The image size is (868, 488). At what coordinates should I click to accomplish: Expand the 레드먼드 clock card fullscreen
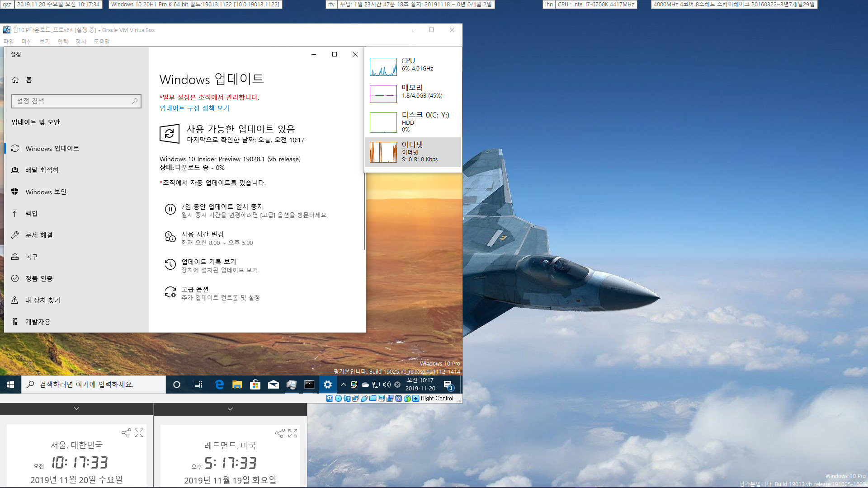293,433
